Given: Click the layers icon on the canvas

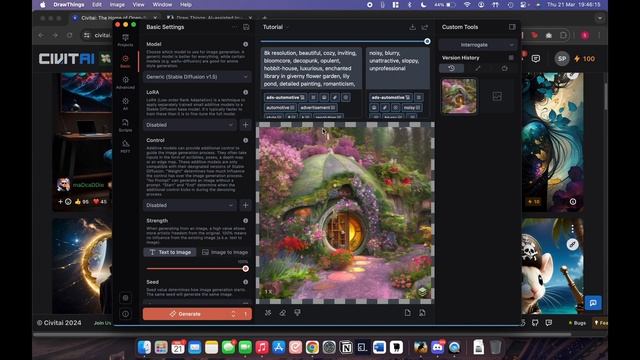Looking at the screenshot, I should [423, 291].
